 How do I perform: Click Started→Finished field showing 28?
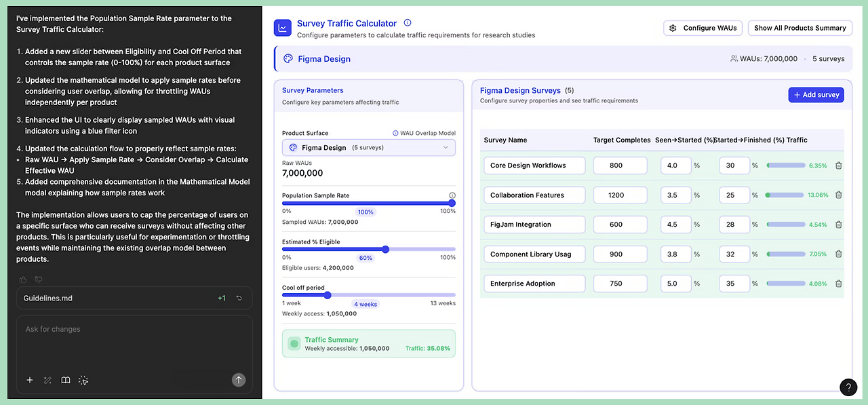[734, 225]
